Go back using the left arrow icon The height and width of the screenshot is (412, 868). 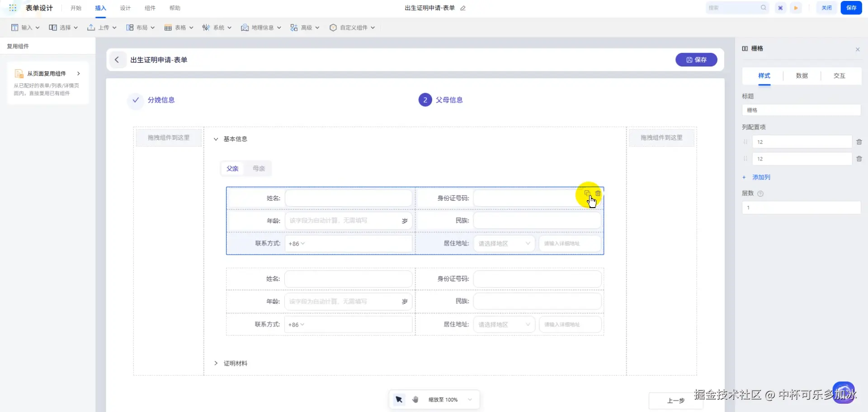tap(117, 60)
